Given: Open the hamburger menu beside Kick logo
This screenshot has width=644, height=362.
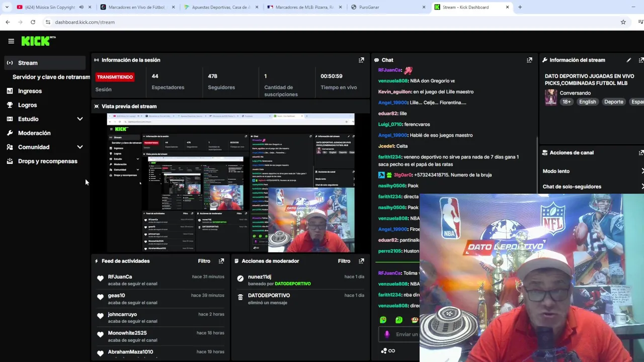Looking at the screenshot, I should click(x=11, y=41).
